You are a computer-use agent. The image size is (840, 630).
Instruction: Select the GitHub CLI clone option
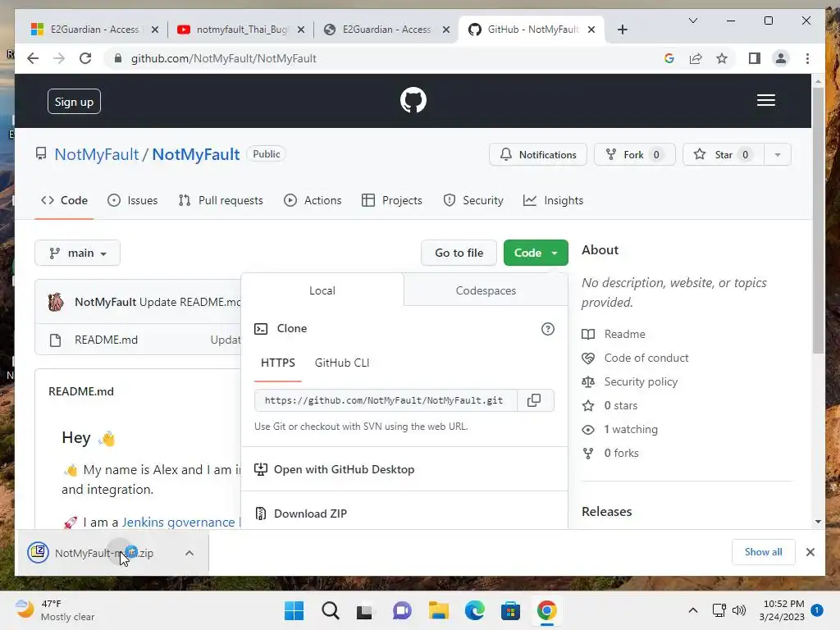pyautogui.click(x=342, y=363)
